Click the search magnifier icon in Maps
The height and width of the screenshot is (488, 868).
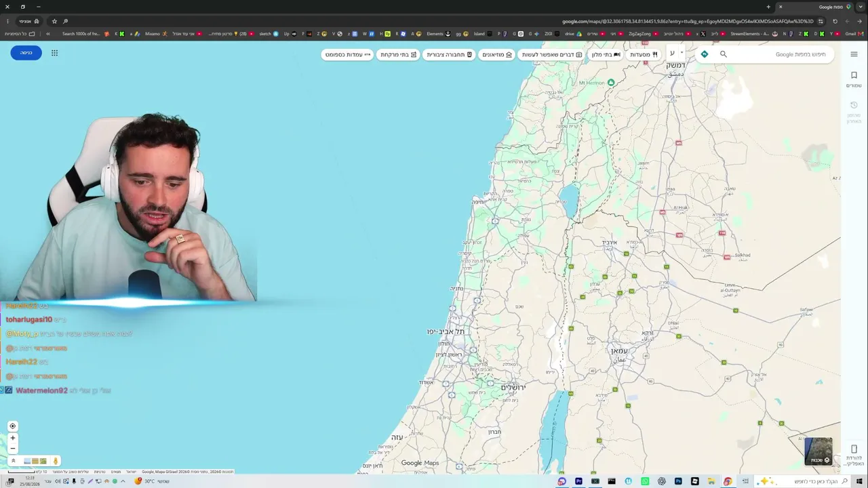[x=723, y=54]
